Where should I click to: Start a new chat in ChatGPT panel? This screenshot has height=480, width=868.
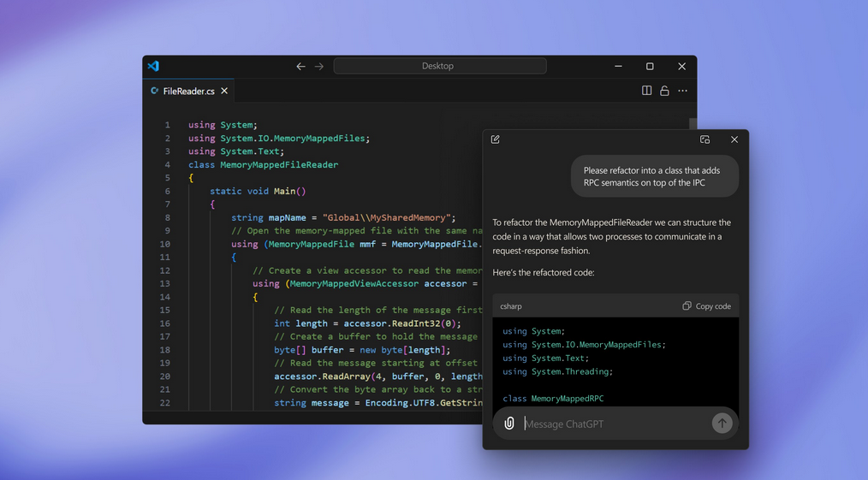coord(496,139)
